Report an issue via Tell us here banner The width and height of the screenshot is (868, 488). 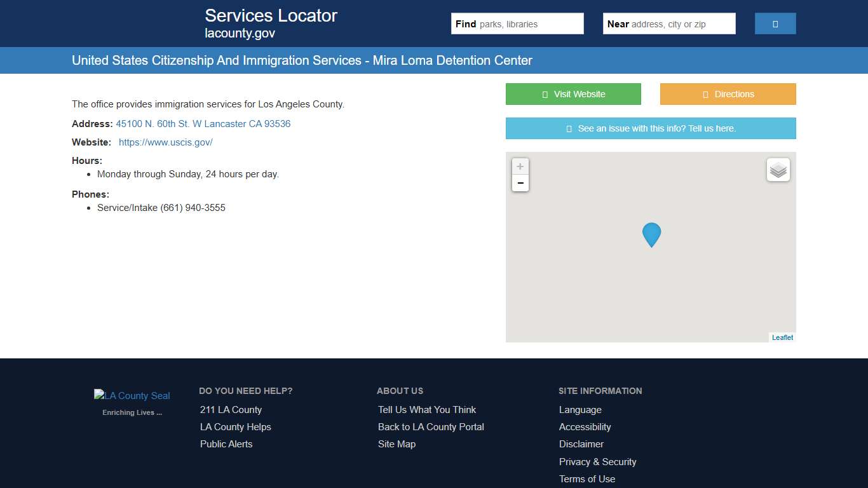point(650,128)
